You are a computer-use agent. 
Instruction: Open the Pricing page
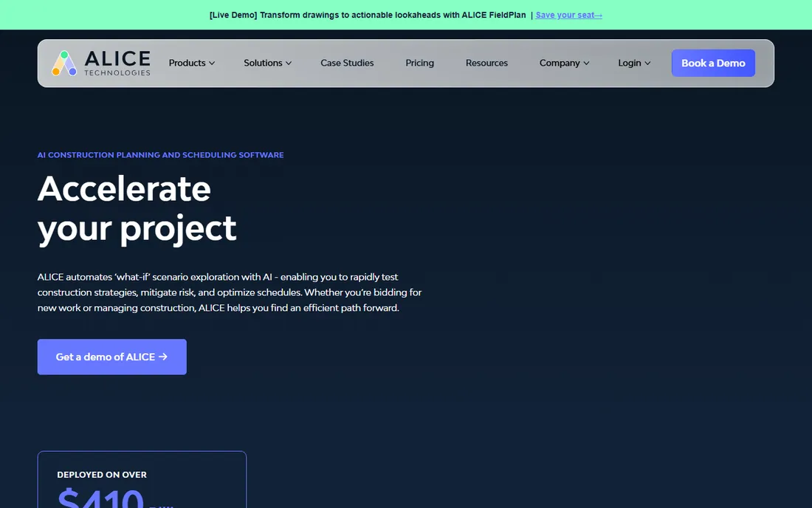tap(419, 63)
